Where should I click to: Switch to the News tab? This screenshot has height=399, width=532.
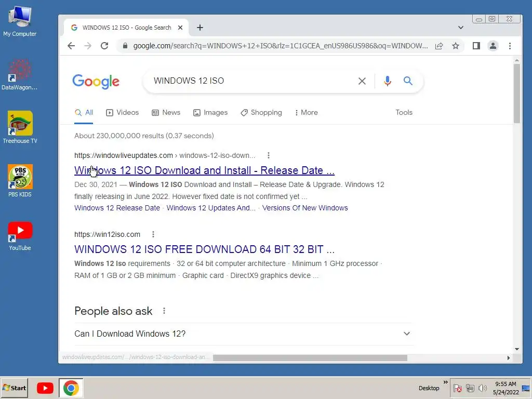click(x=166, y=113)
